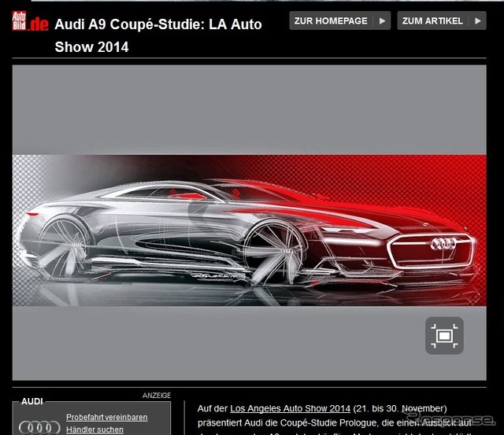This screenshot has width=504, height=435.
Task: Click the Auto Bild .de logo
Action: coord(30,21)
